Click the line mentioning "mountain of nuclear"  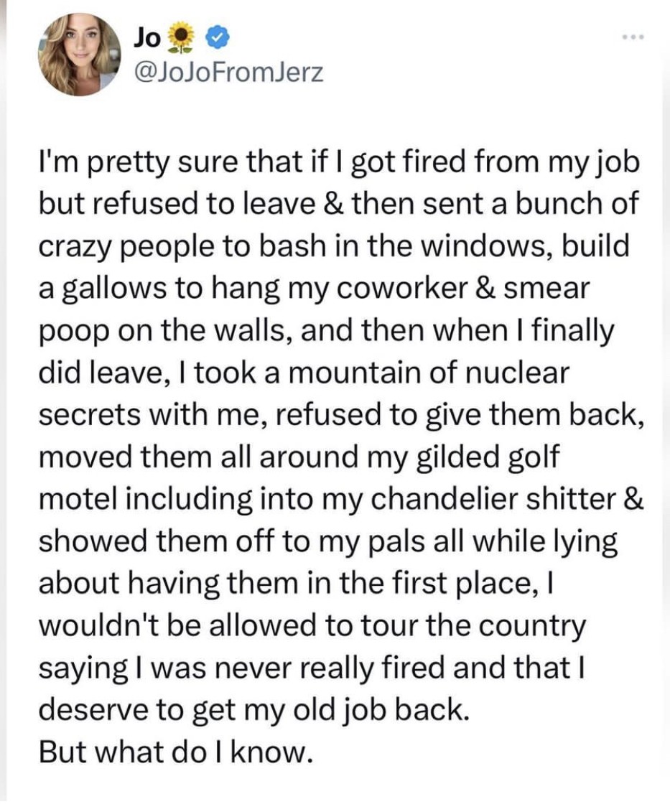(304, 373)
